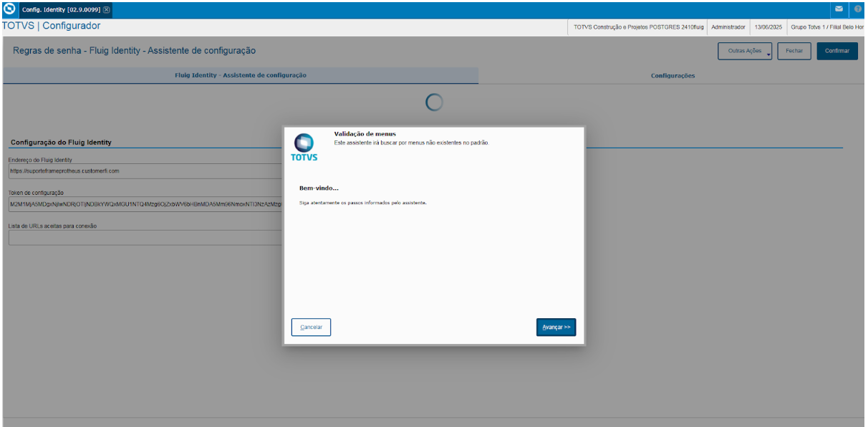Click the 'Bem-vindo...' heading text
This screenshot has width=868, height=427.
tap(319, 188)
